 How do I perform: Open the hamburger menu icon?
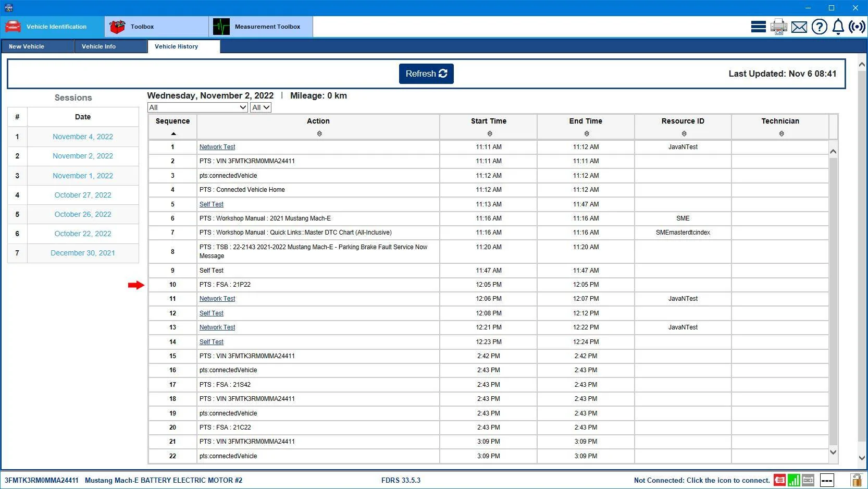(758, 27)
